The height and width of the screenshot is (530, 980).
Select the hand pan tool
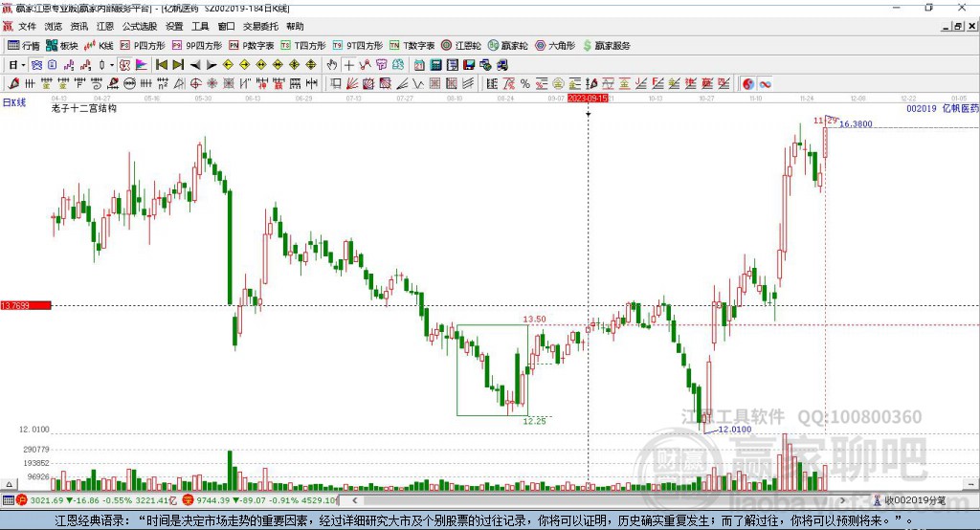click(331, 64)
